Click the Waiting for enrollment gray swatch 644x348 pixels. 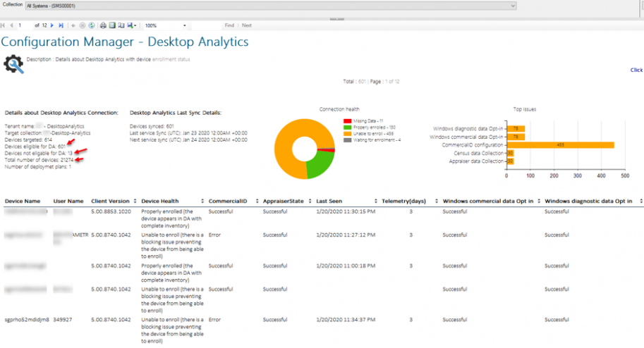pyautogui.click(x=348, y=140)
